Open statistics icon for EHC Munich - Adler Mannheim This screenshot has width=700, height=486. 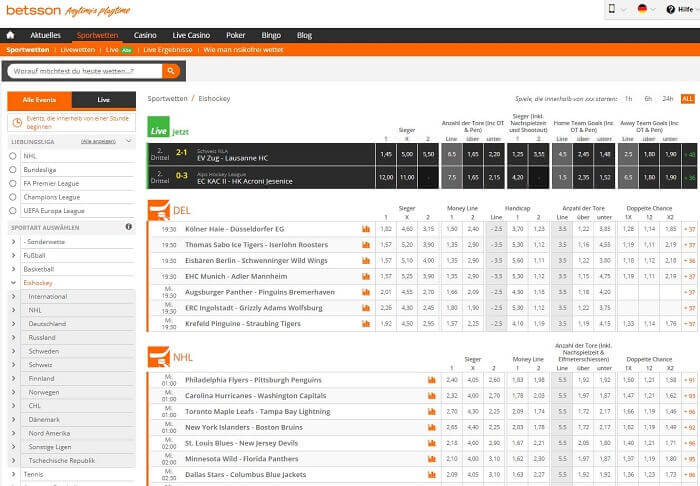[366, 276]
